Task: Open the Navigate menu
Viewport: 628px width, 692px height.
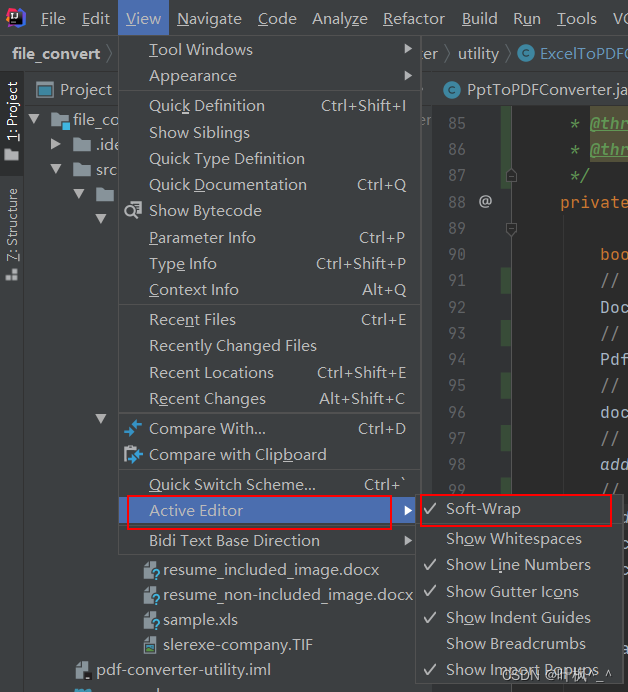Action: click(x=209, y=19)
